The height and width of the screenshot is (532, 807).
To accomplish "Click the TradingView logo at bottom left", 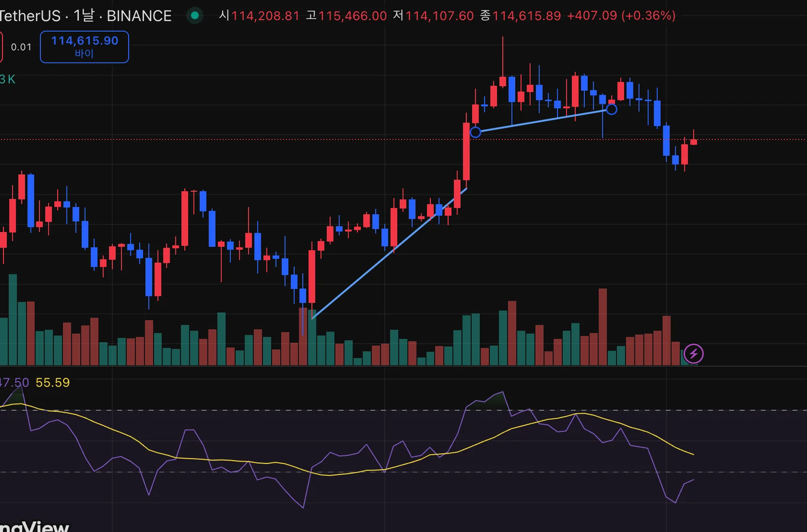I will pyautogui.click(x=34, y=526).
